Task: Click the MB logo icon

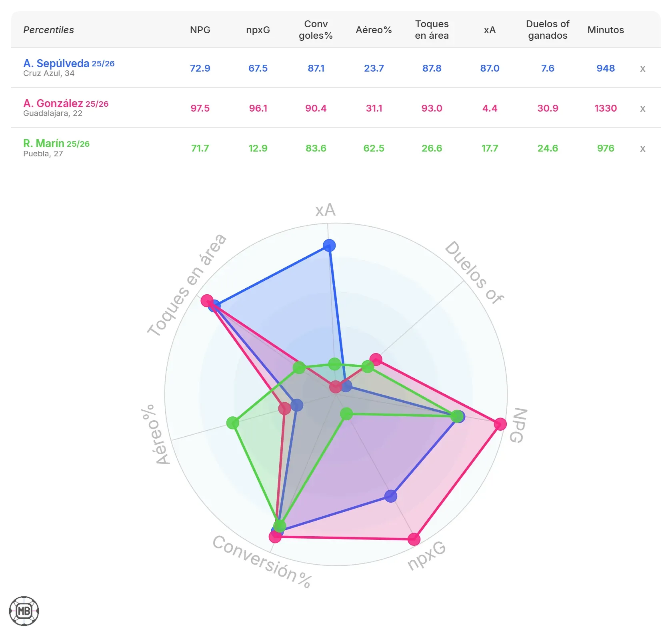Action: [x=24, y=611]
